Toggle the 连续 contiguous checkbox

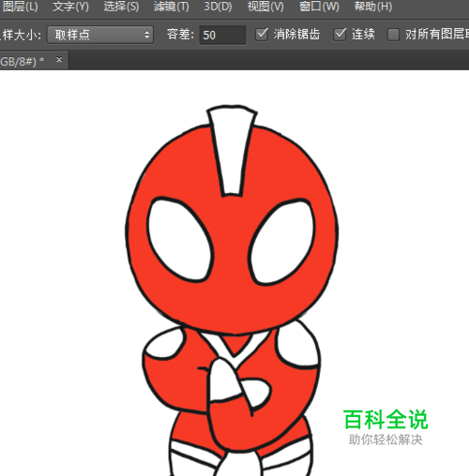340,35
